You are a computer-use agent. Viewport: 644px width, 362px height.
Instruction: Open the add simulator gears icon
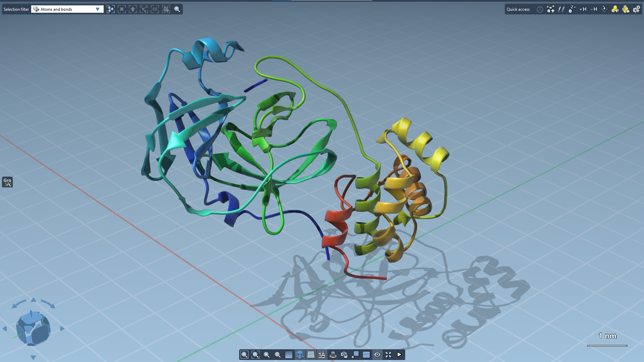pyautogui.click(x=636, y=9)
